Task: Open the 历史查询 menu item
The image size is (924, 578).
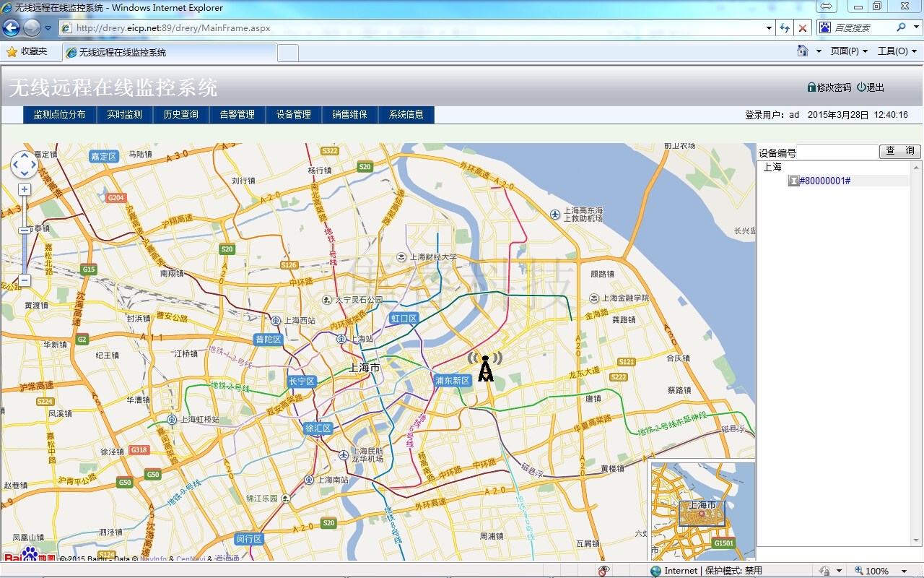Action: coord(180,114)
